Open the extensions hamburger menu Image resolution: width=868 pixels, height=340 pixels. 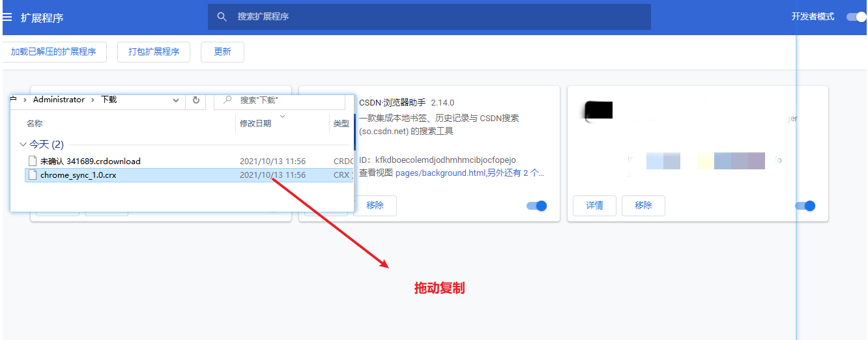[7, 17]
